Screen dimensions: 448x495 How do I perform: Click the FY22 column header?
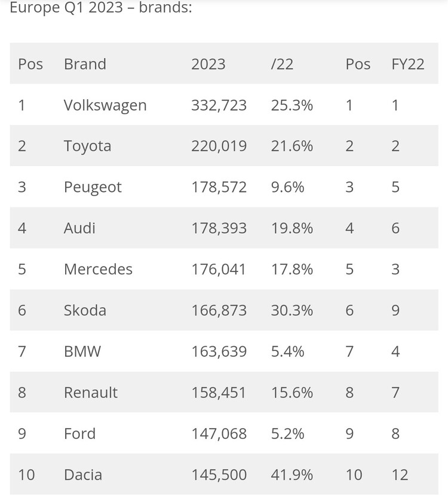point(407,64)
